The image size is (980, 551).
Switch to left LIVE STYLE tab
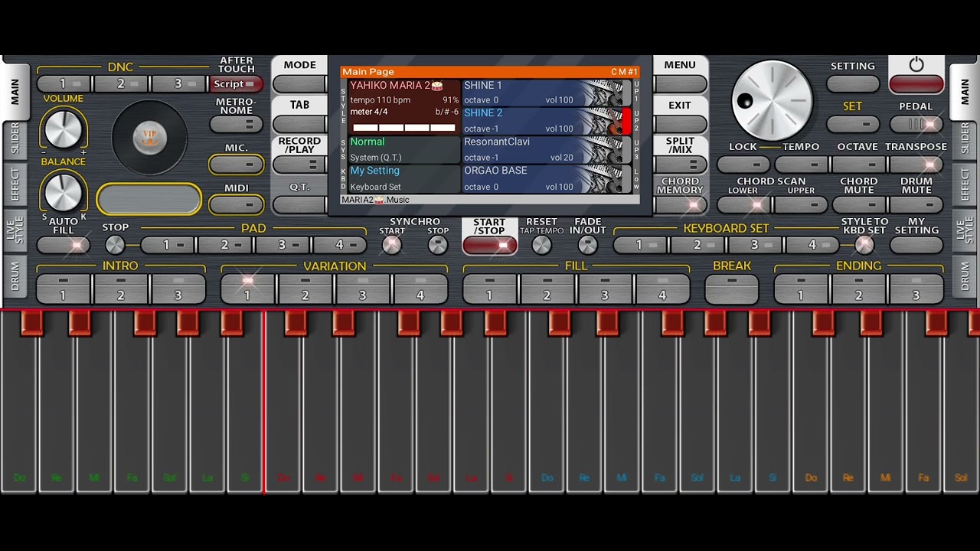click(x=15, y=230)
